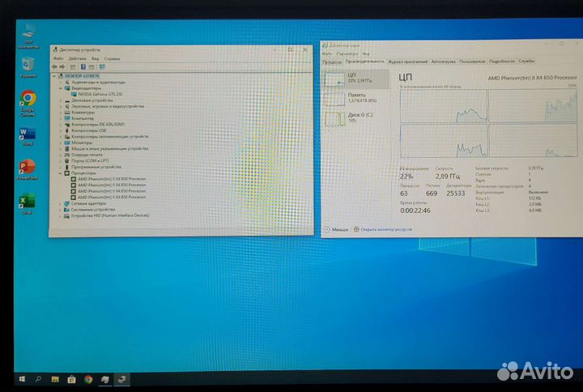Viewport: 583px width, 392px height.
Task: Open the PowerPoint desktop shortcut
Action: pyautogui.click(x=28, y=169)
